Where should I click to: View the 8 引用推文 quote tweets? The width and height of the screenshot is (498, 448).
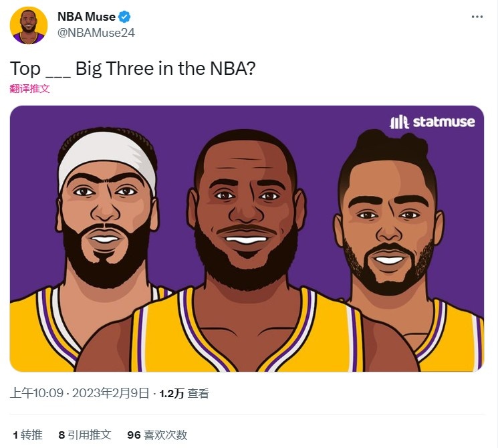(85, 435)
